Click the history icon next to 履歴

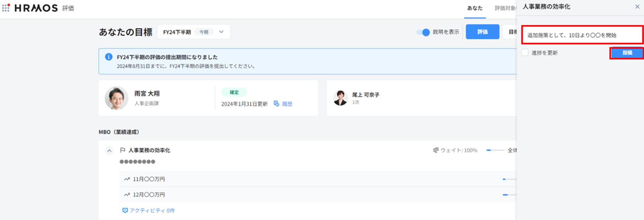point(276,104)
